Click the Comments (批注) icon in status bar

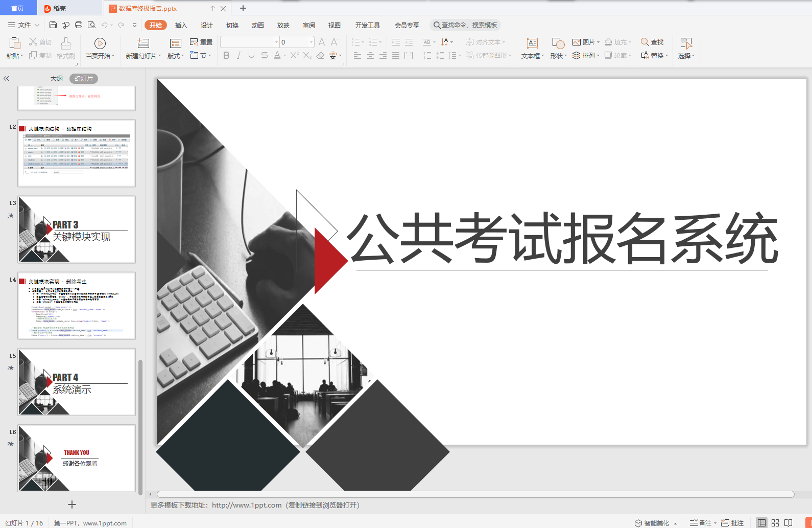(x=725, y=523)
